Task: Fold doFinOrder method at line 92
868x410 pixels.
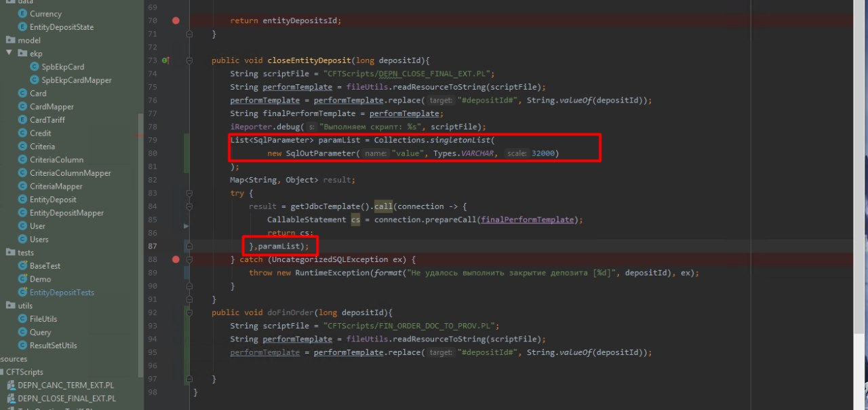Action: [189, 312]
